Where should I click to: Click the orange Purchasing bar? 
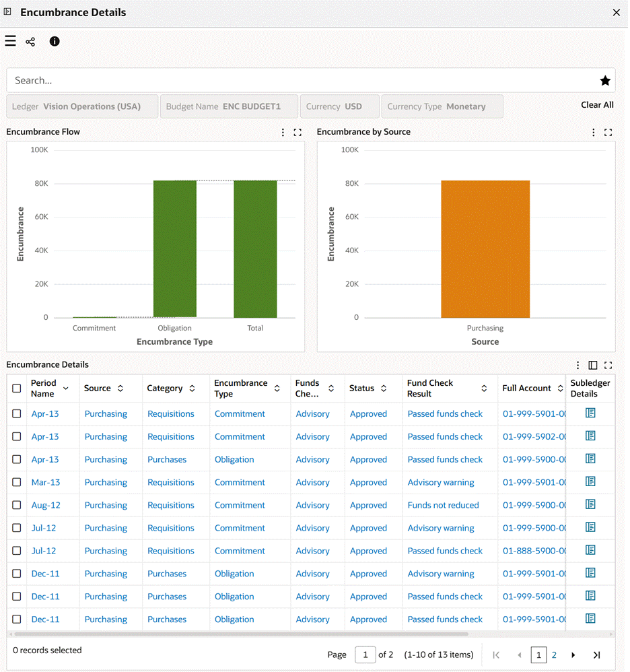485,249
